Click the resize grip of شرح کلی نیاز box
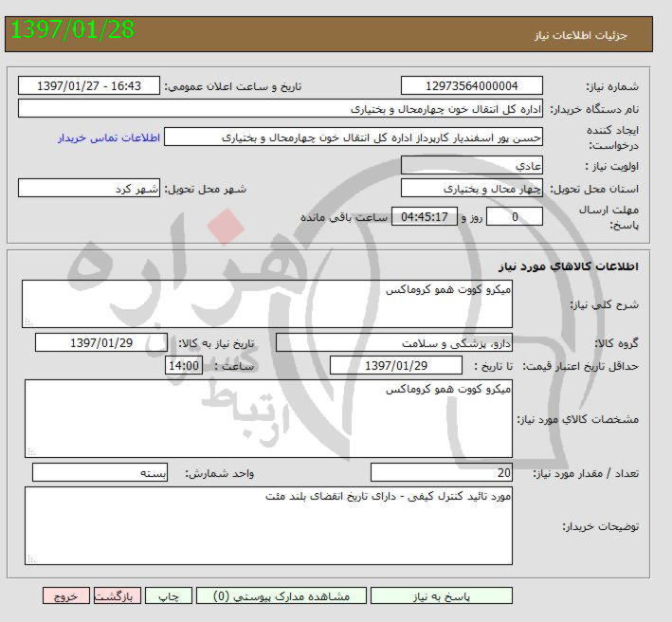 pyautogui.click(x=28, y=321)
